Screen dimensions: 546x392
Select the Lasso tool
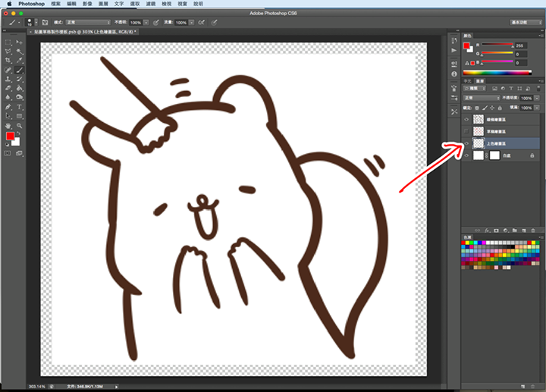[8, 52]
